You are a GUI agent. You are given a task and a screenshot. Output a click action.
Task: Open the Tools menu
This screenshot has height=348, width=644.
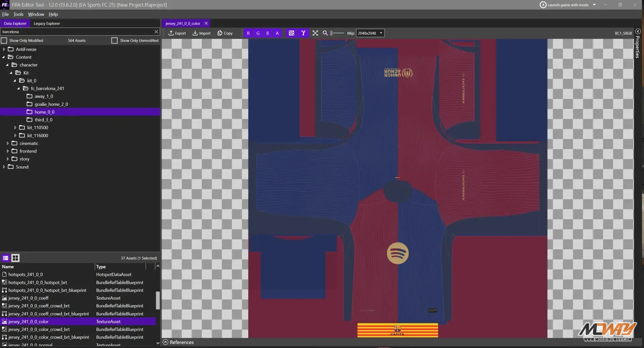point(18,14)
